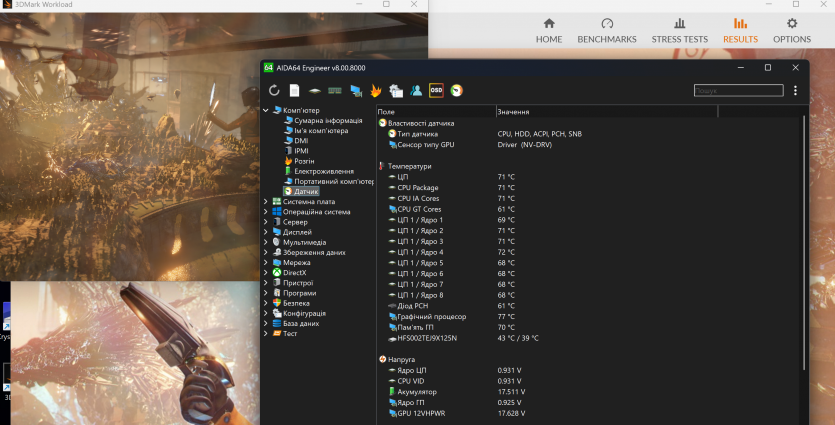Switch to the STRESS TESTS tab
835x425 pixels.
(x=679, y=30)
